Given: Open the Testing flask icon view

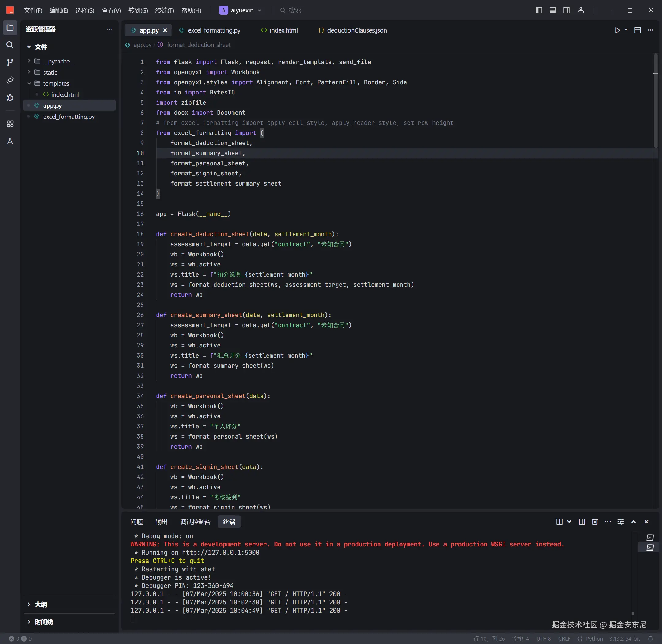Looking at the screenshot, I should [10, 141].
